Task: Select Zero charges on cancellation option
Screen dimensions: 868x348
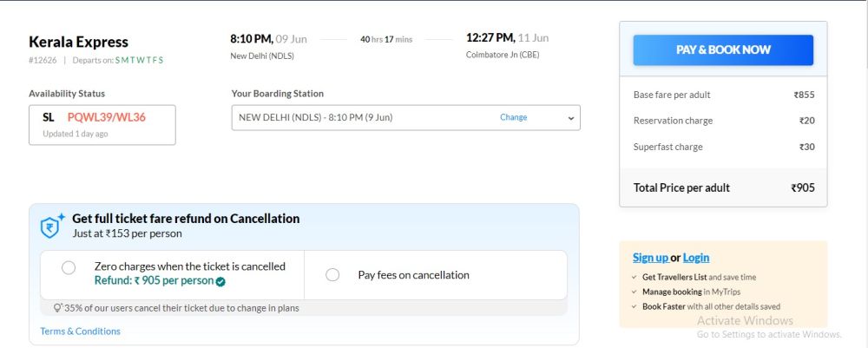Action: (x=69, y=268)
